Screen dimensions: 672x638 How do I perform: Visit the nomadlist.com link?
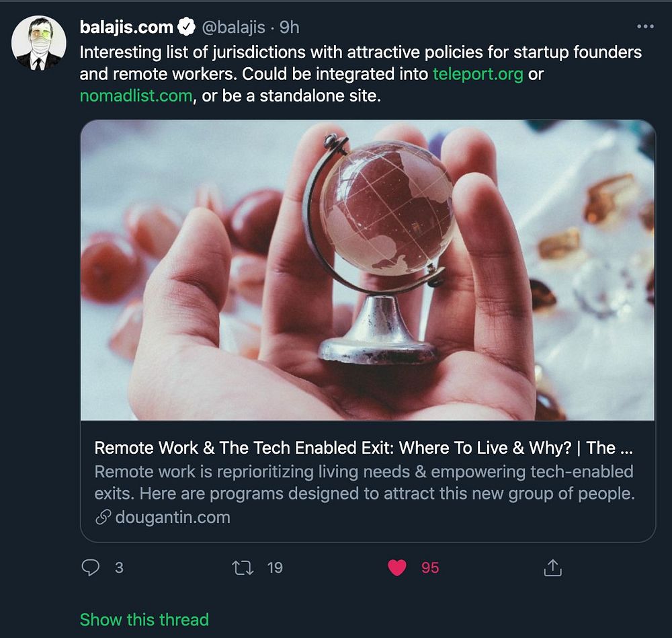point(136,95)
